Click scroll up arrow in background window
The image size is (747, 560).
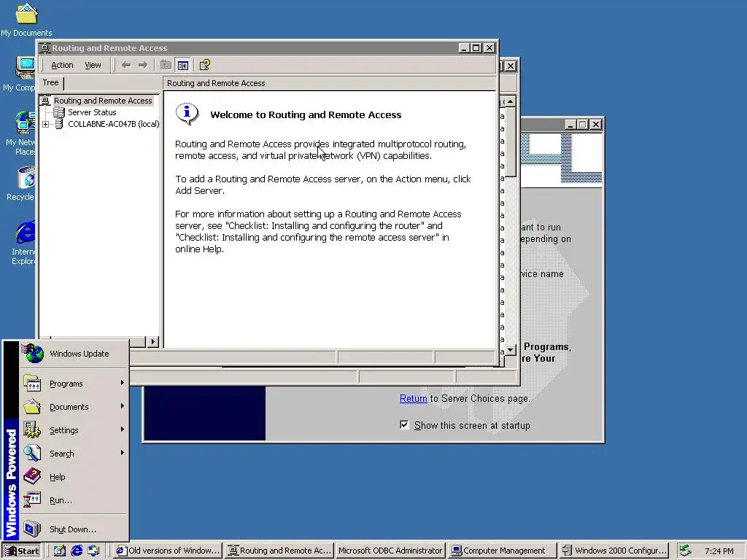(511, 101)
